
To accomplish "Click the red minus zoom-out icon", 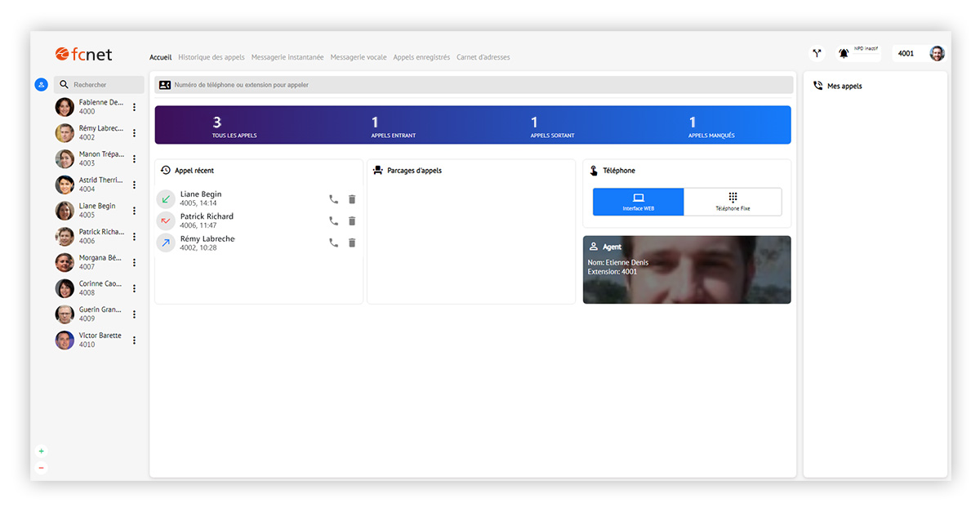I will click(42, 468).
